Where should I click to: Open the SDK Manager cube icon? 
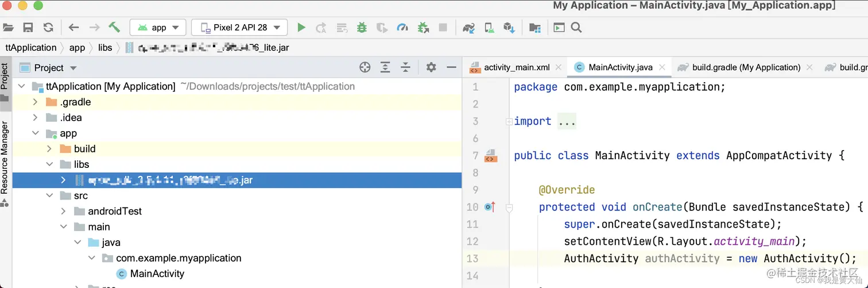point(509,28)
